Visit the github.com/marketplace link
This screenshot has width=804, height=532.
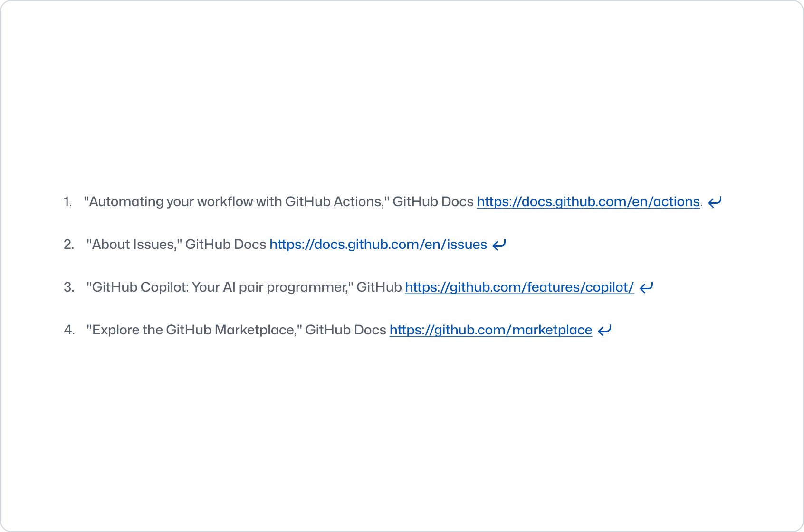tap(491, 330)
